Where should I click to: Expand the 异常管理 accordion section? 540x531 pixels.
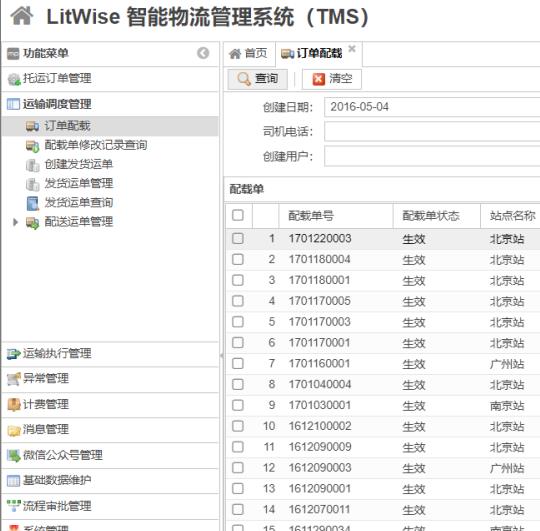110,379
